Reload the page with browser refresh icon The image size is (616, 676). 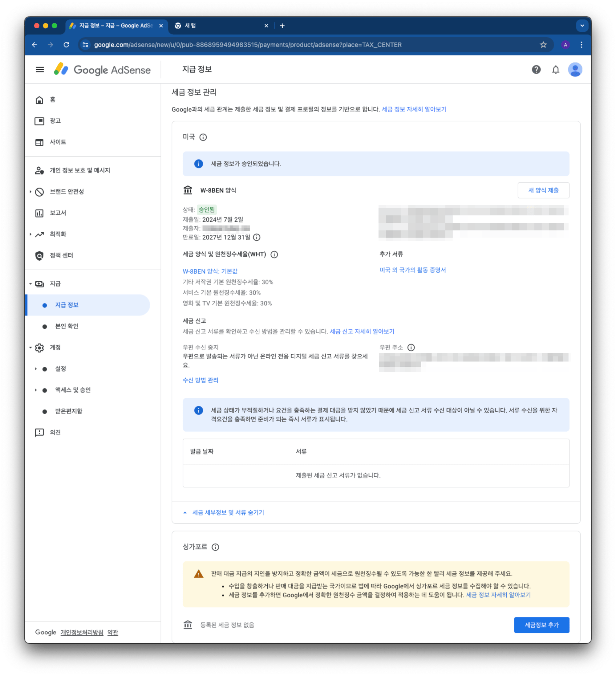66,45
